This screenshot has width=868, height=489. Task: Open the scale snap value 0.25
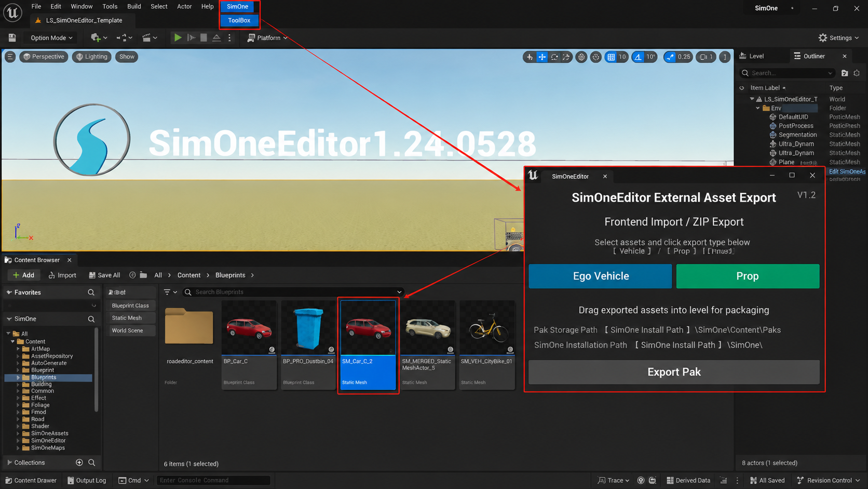click(x=684, y=57)
